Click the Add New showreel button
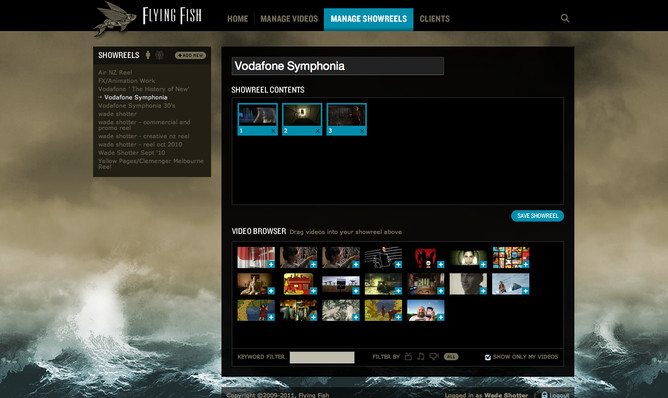Screen dimensions: 668x398 point(190,55)
